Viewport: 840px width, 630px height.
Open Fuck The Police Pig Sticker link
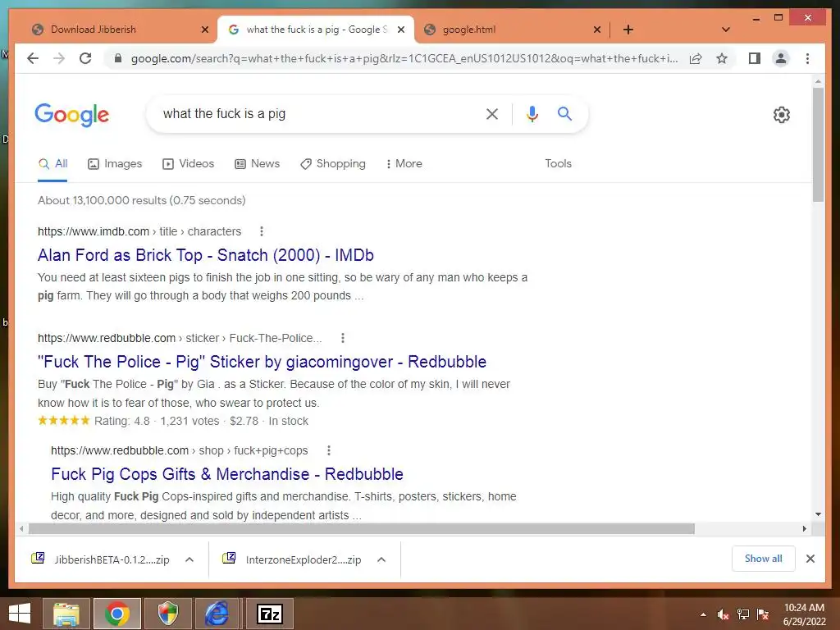(262, 362)
